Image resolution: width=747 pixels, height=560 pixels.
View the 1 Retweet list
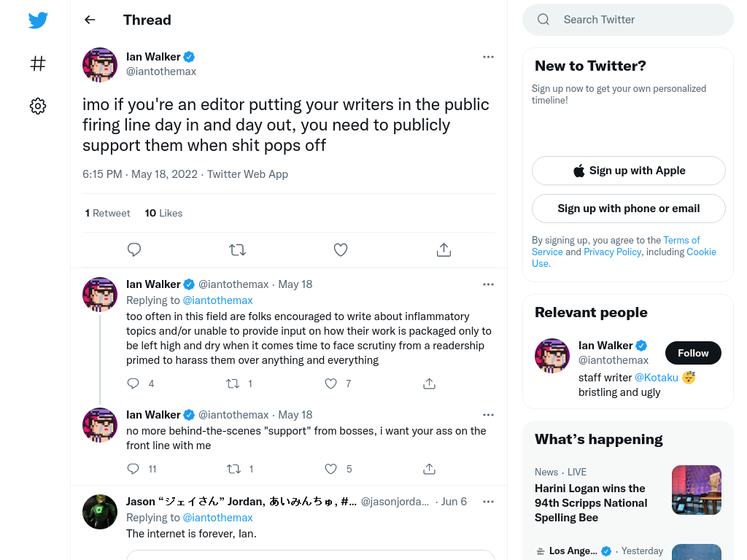tap(107, 213)
